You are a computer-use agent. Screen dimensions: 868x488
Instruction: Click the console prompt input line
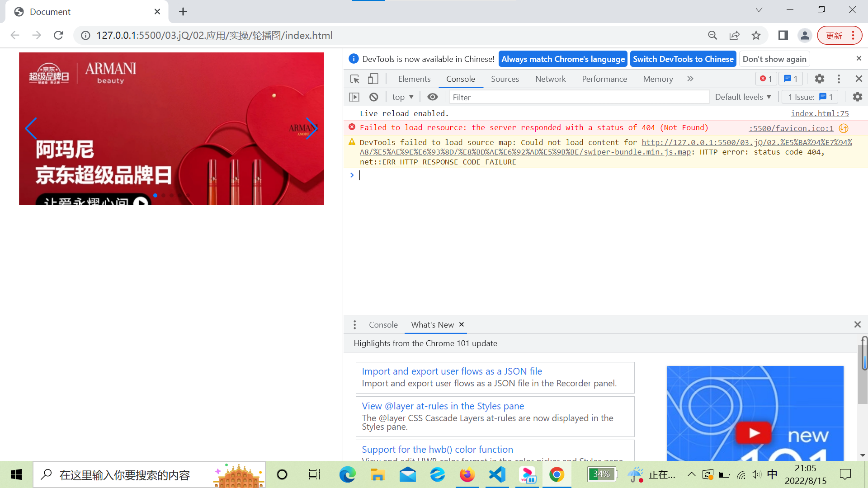click(606, 175)
